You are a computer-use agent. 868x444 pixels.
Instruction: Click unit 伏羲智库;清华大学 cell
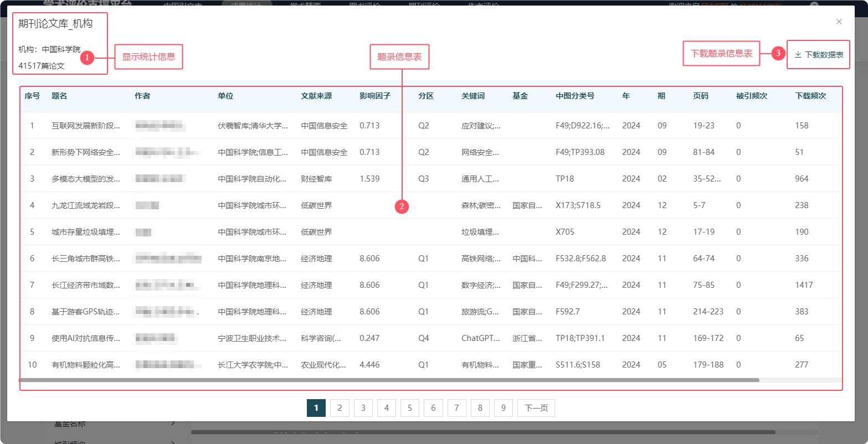(253, 126)
